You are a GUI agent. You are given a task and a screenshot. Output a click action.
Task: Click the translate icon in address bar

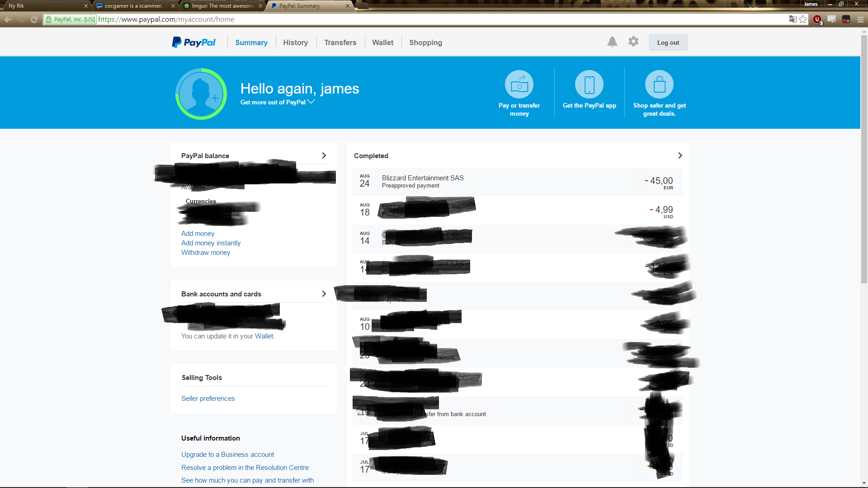coord(793,19)
